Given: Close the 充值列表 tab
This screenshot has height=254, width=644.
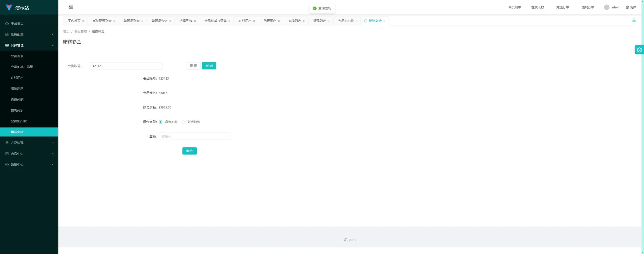Looking at the screenshot, I should [304, 21].
